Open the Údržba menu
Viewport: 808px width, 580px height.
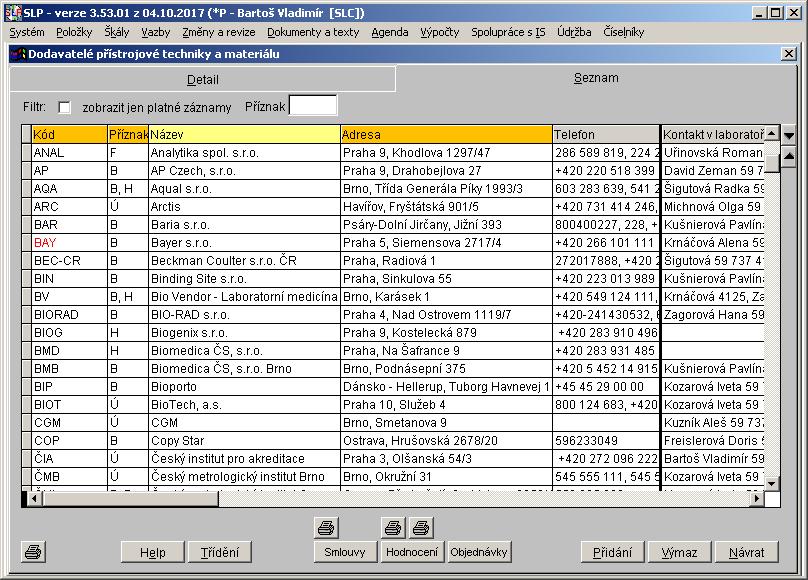coord(574,32)
